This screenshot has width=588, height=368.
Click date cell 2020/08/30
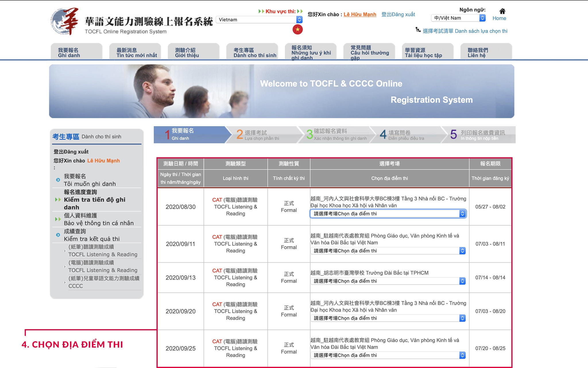coord(181,207)
